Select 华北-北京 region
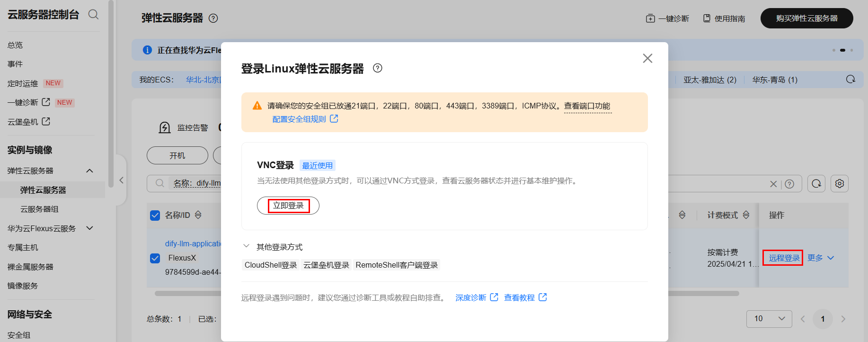868x342 pixels. click(x=203, y=80)
